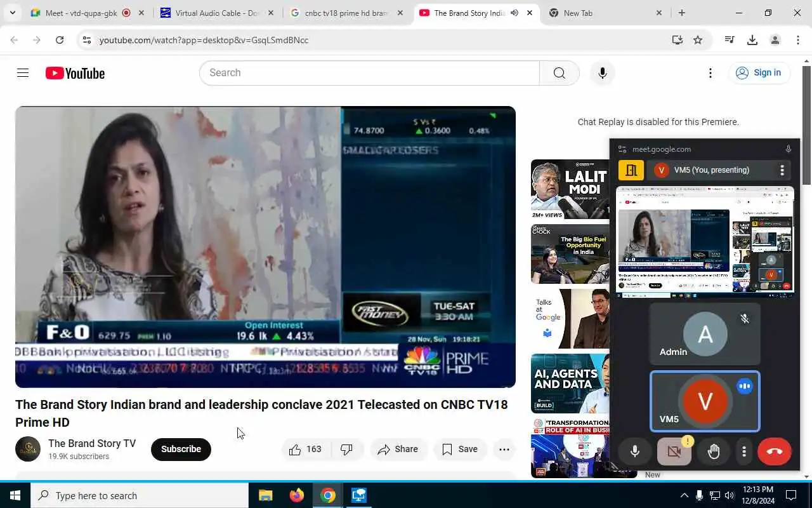The width and height of the screenshot is (812, 508).
Task: Open The Brand Story TV channel avatar
Action: (28, 449)
